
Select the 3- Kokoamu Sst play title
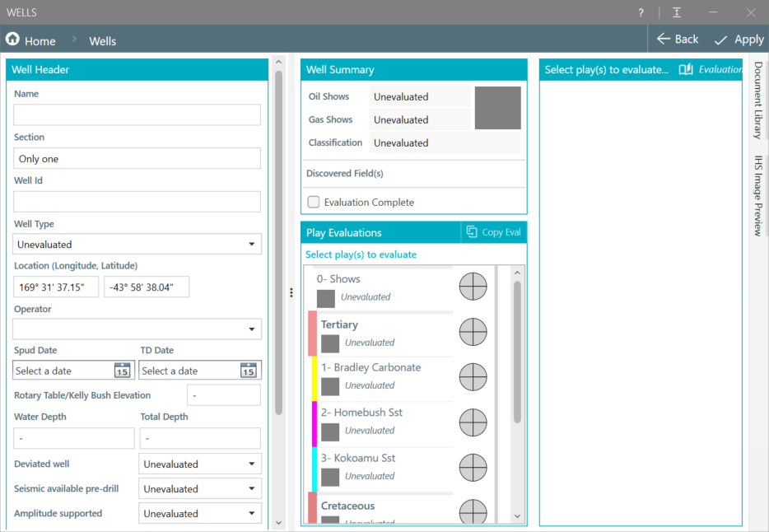[358, 458]
